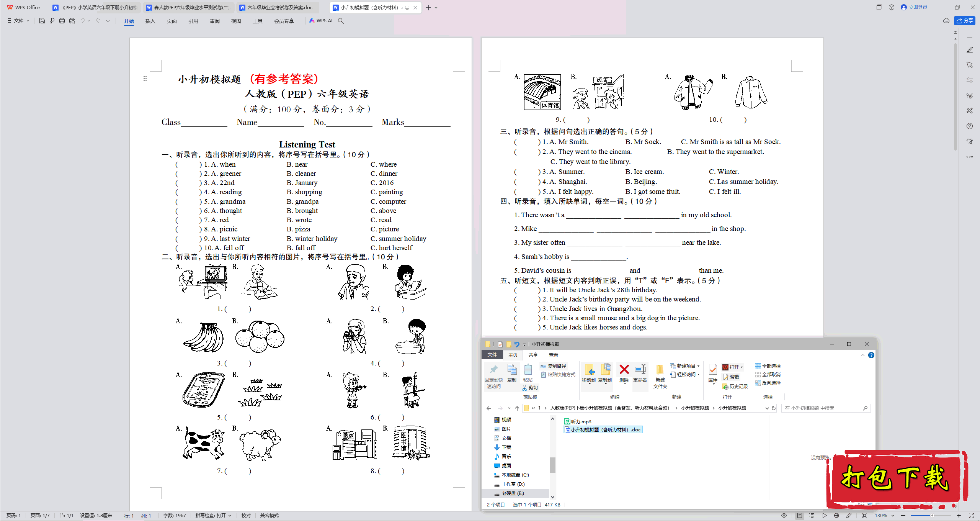
Task: Open the tab list dropdown beside new tab
Action: tap(436, 8)
